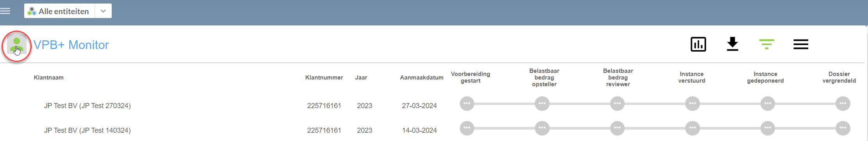
Task: Click the VPB+ Monitor title link
Action: coord(71,45)
